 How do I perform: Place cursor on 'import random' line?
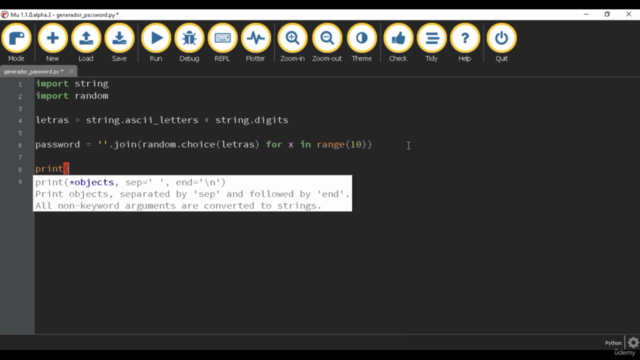[72, 96]
